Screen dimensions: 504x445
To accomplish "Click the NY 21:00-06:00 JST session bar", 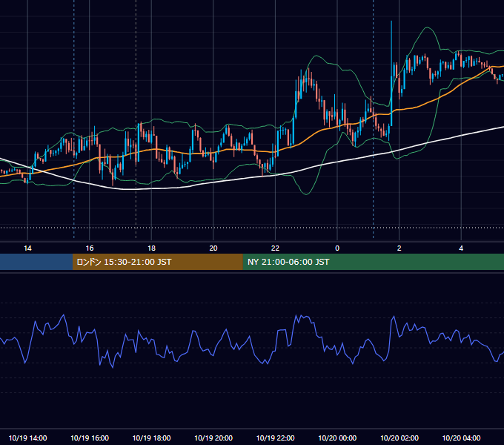I will point(373,262).
